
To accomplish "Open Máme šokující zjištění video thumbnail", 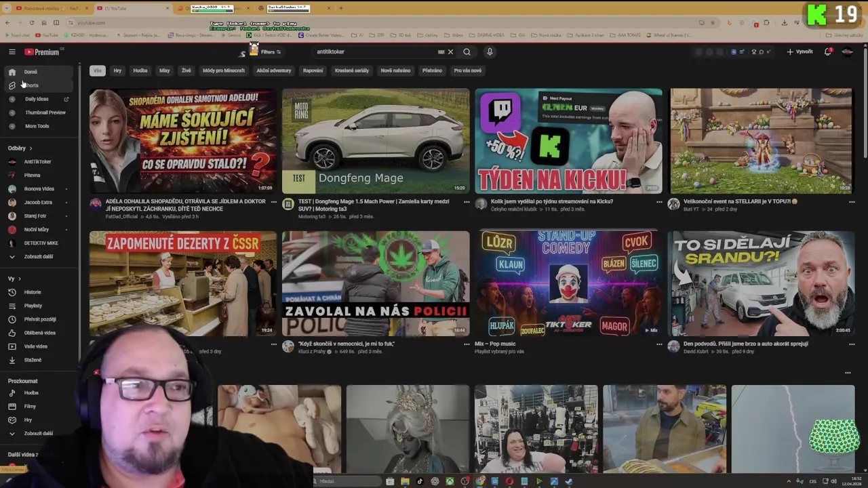I will click(x=183, y=141).
